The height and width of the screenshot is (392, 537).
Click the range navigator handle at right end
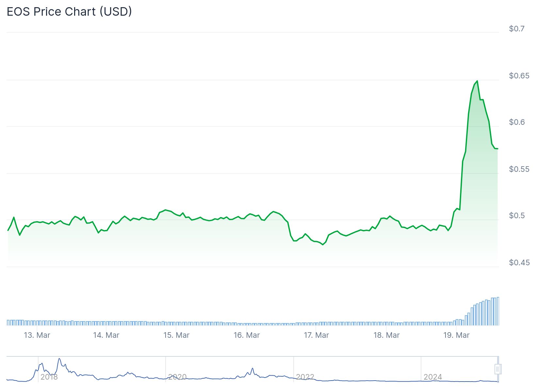click(x=498, y=369)
